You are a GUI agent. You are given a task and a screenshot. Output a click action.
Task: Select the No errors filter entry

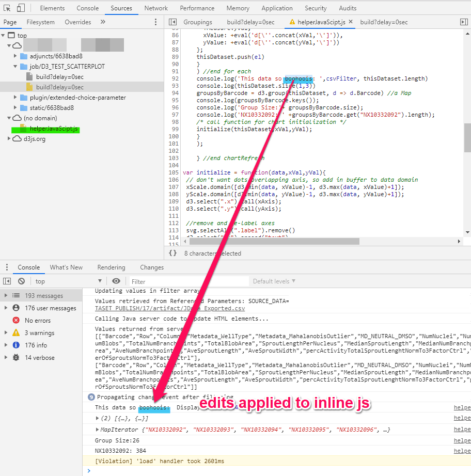(34, 321)
